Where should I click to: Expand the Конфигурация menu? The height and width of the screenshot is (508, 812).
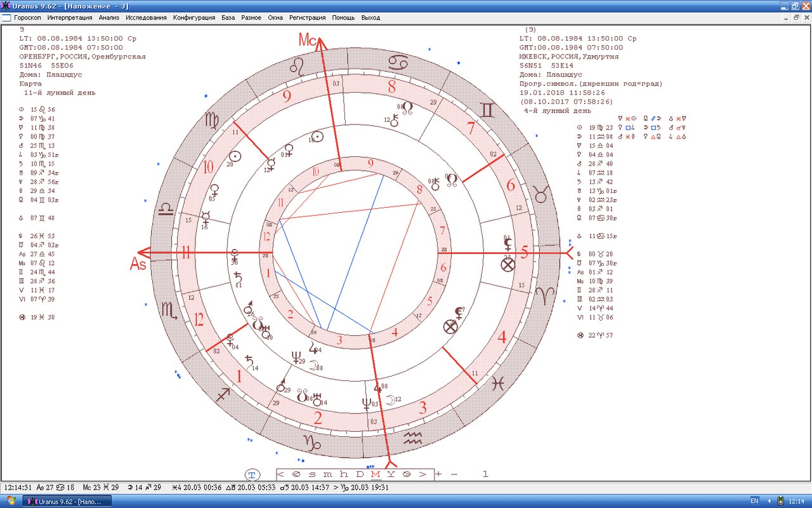pos(193,18)
